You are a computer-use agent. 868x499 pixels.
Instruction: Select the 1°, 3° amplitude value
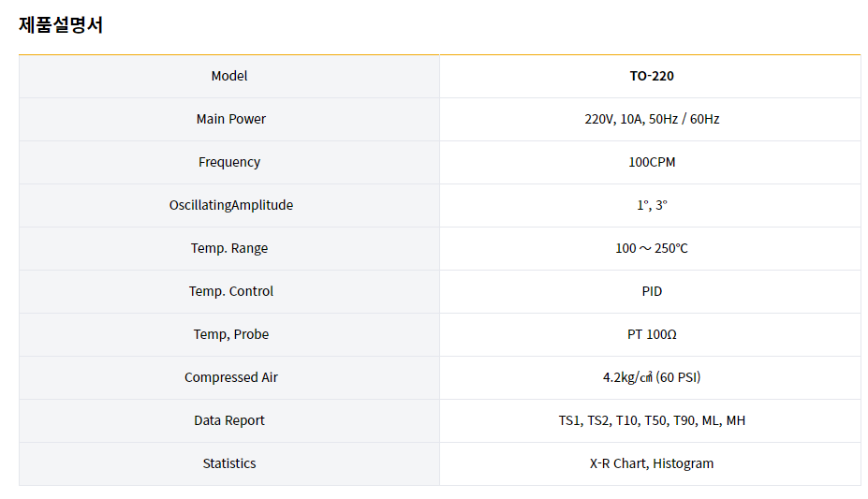tap(652, 205)
